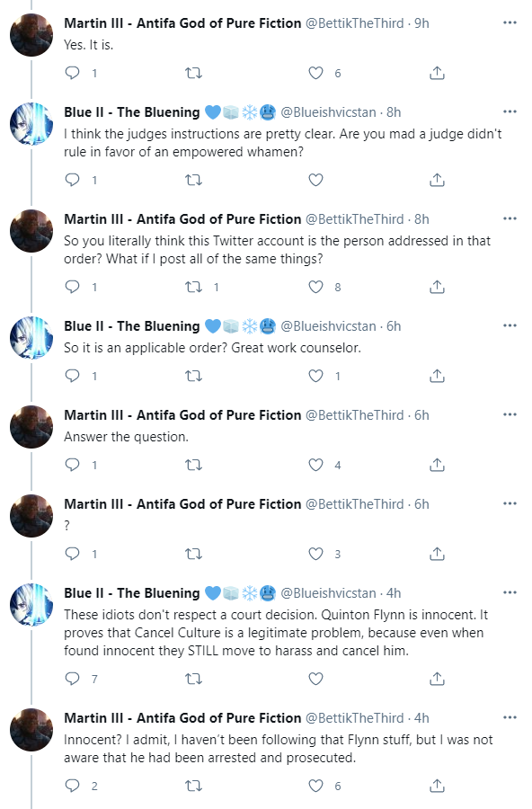Reply to the question-mark-only tweet

coord(72,554)
